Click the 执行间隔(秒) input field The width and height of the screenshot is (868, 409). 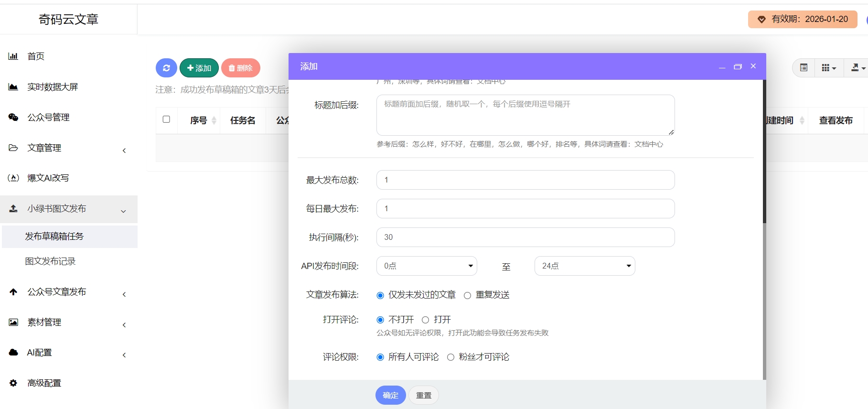[525, 237]
